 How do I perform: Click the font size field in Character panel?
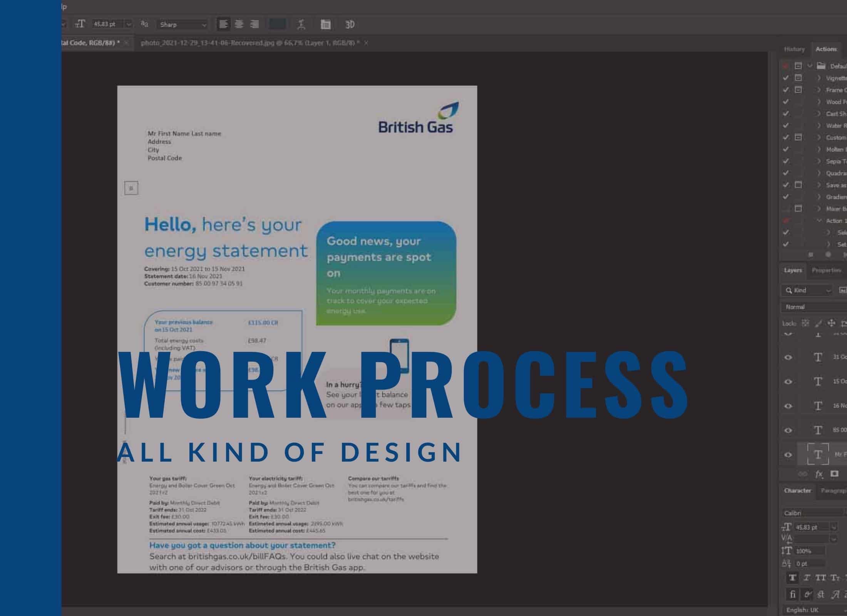point(812,527)
